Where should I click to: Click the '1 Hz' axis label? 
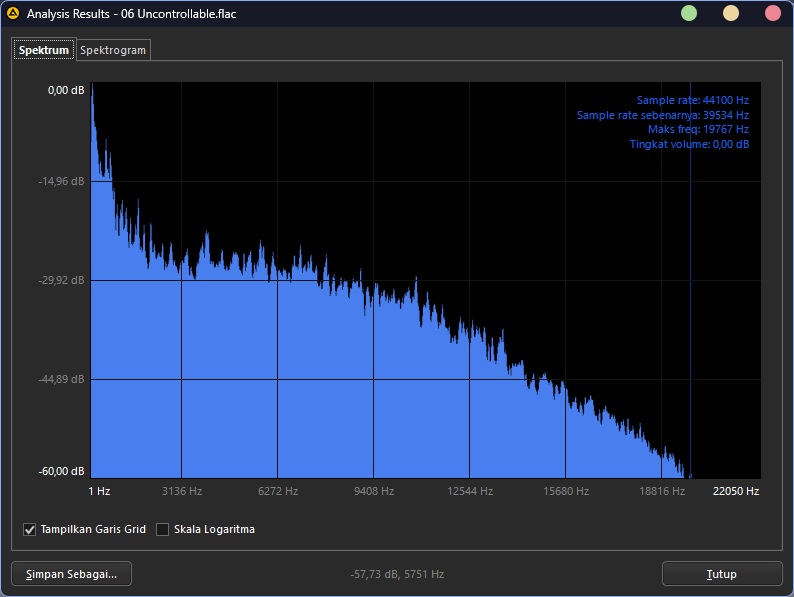pyautogui.click(x=99, y=491)
